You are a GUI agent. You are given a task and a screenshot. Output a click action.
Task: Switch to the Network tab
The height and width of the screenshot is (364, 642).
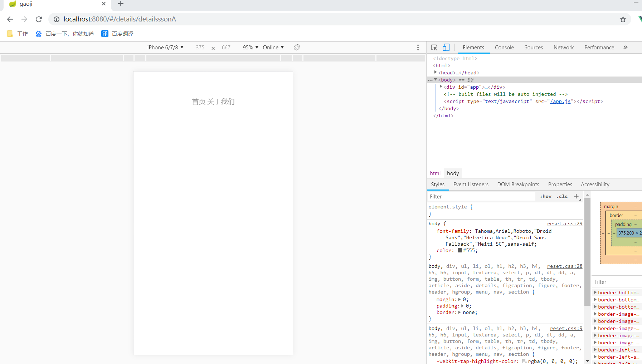(564, 48)
